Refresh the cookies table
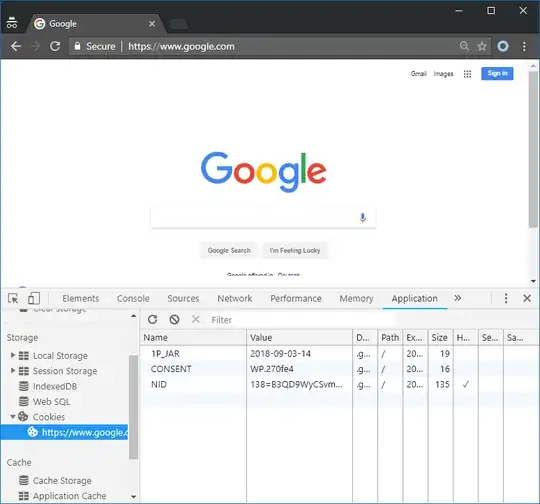Viewport: 540px width, 504px height. (x=153, y=320)
